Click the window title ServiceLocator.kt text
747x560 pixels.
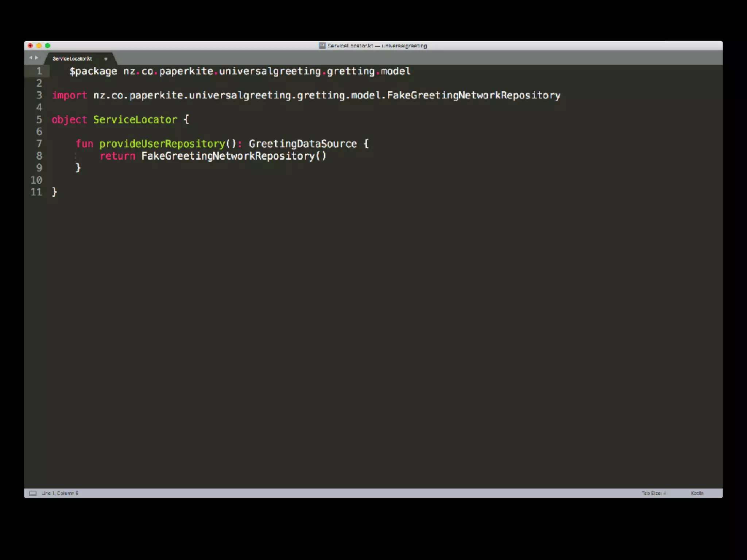point(350,46)
